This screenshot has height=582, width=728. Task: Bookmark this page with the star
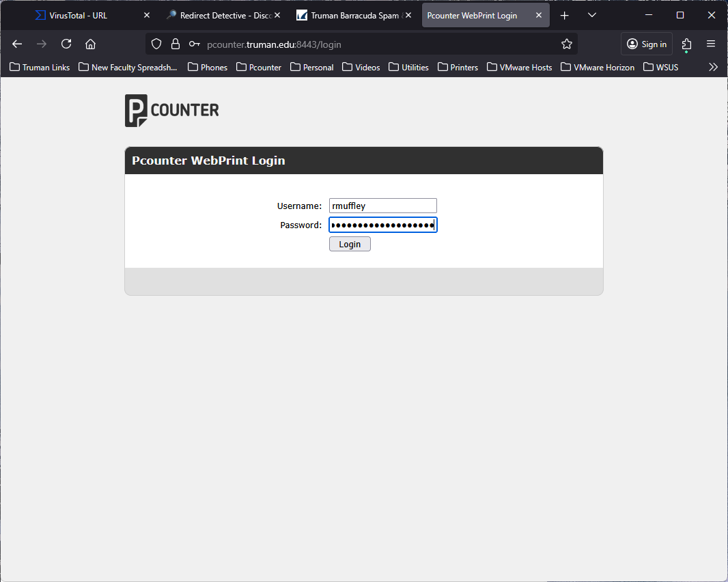click(x=566, y=44)
